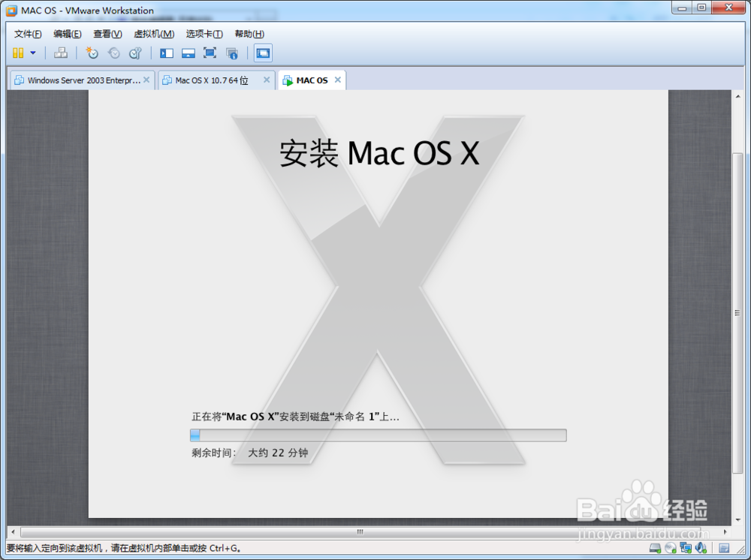The width and height of the screenshot is (751, 560).
Task: Close the Mac OS X 10.7 64 位 tab
Action: coord(267,80)
